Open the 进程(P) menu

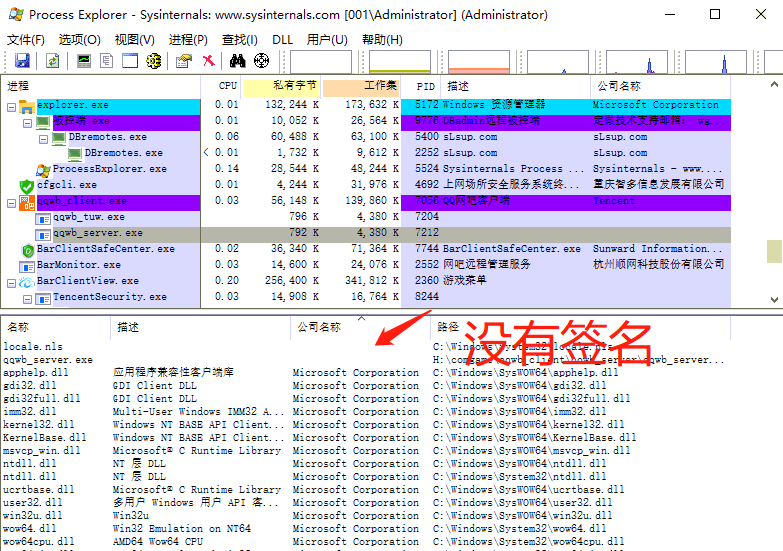188,39
